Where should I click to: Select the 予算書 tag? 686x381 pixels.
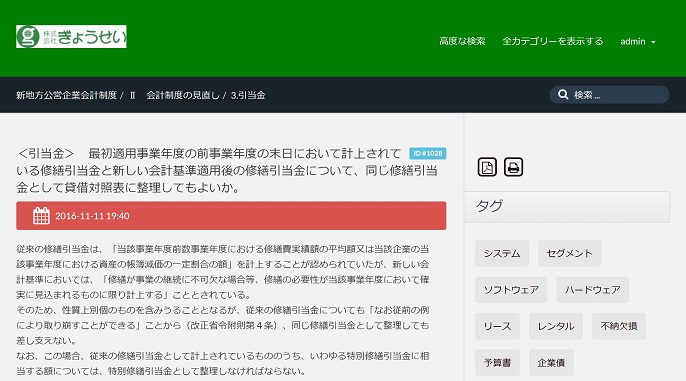point(497,362)
